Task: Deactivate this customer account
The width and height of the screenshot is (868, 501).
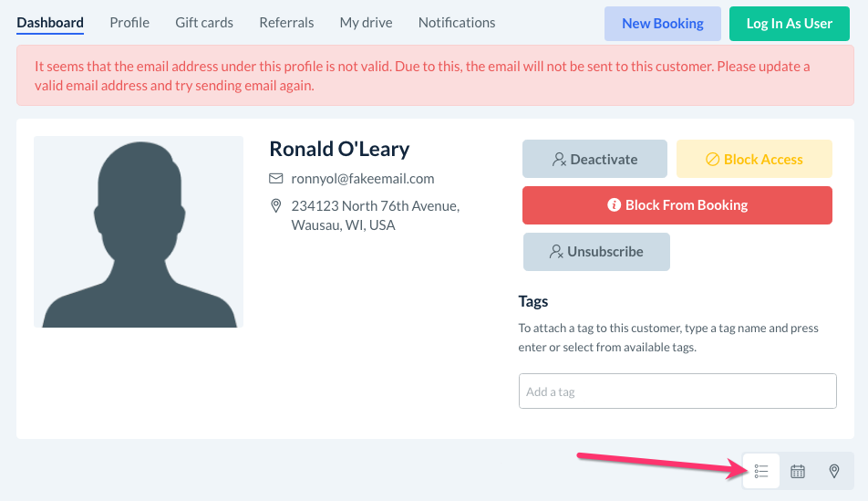Action: tap(594, 159)
